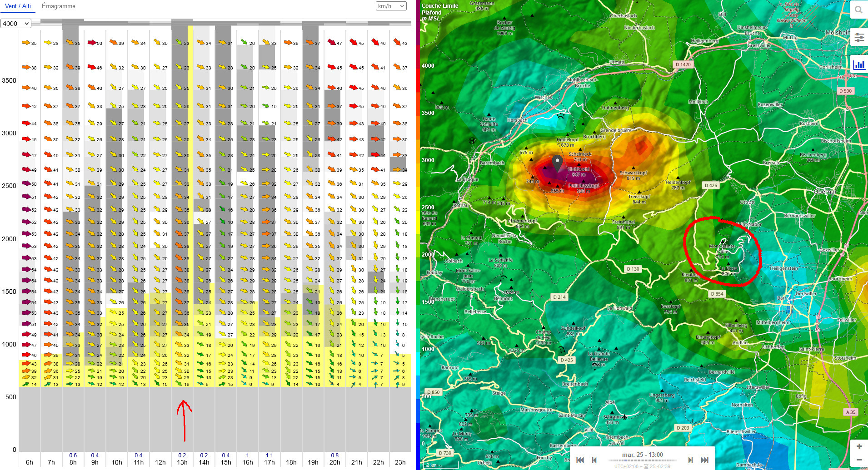Jump to the next day with double-forward arrow
This screenshot has width=868, height=470.
pos(704,460)
